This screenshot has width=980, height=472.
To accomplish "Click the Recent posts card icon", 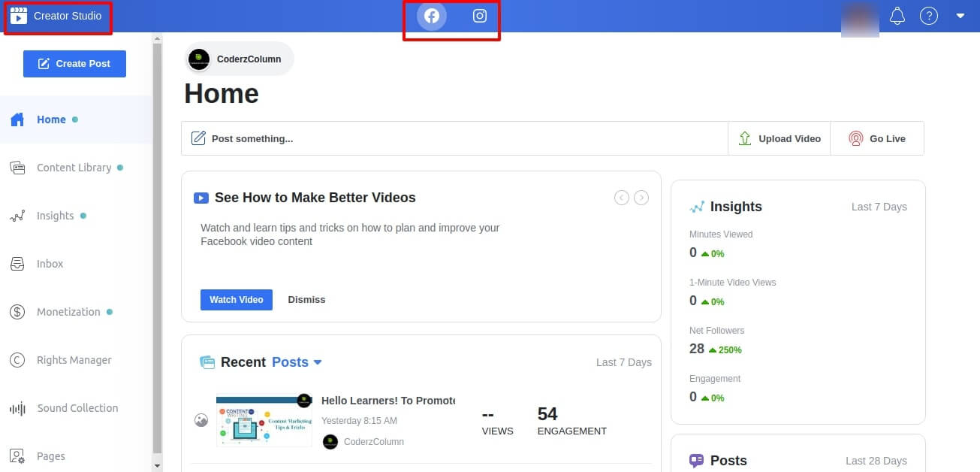I will (x=207, y=362).
